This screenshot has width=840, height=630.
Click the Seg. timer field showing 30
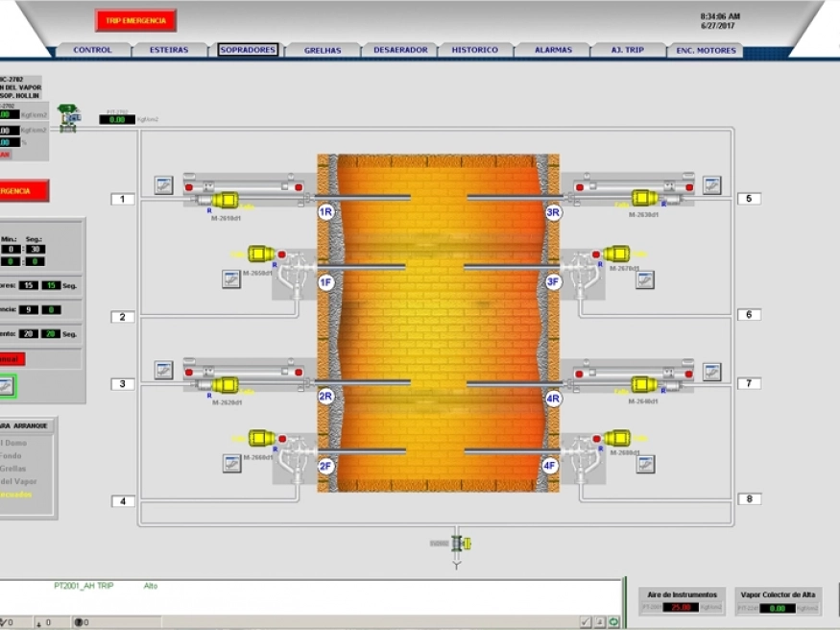35,249
